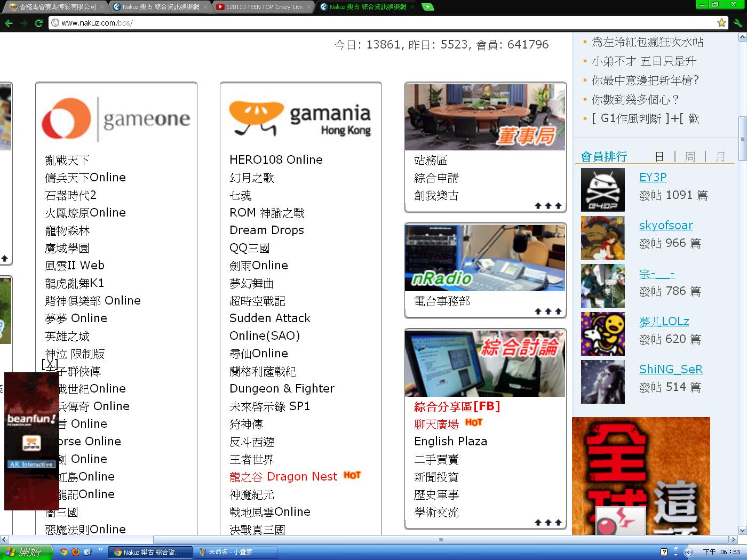The width and height of the screenshot is (747, 560).
Task: Click EY3P's avatar image
Action: (602, 190)
